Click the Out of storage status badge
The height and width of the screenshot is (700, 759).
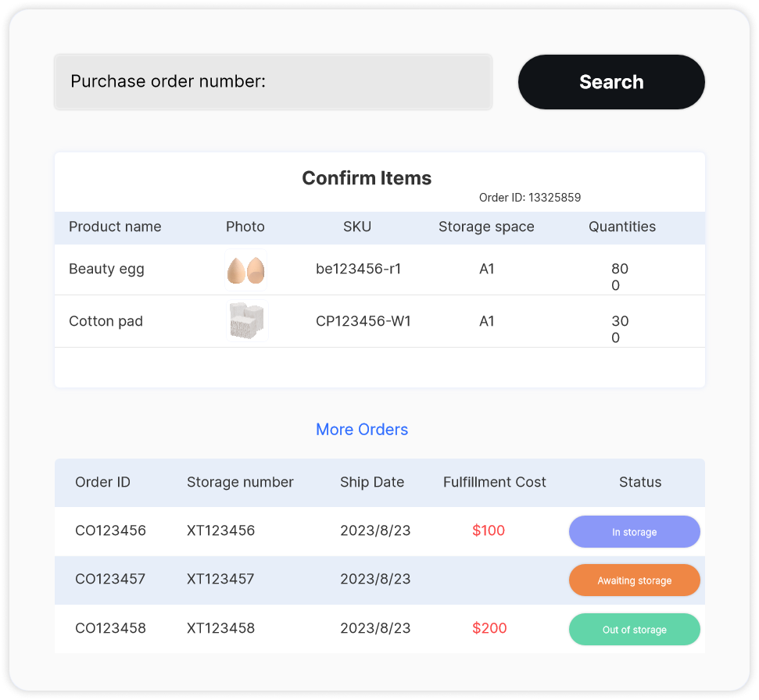coord(635,630)
